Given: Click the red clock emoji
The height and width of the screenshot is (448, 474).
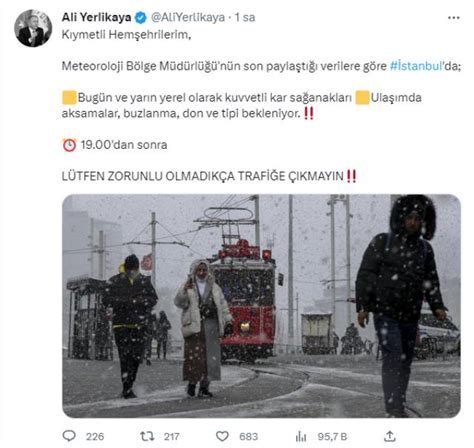Looking at the screenshot, I should pyautogui.click(x=69, y=145).
